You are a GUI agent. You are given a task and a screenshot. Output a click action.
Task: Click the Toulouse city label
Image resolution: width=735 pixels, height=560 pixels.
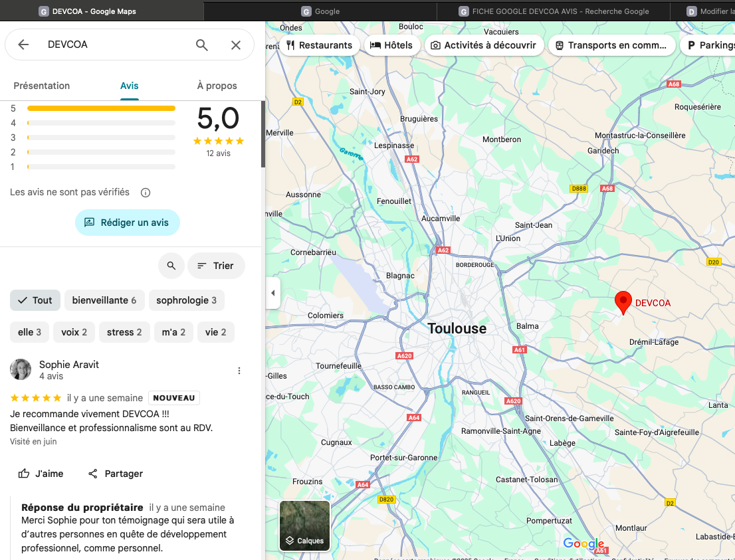(457, 329)
